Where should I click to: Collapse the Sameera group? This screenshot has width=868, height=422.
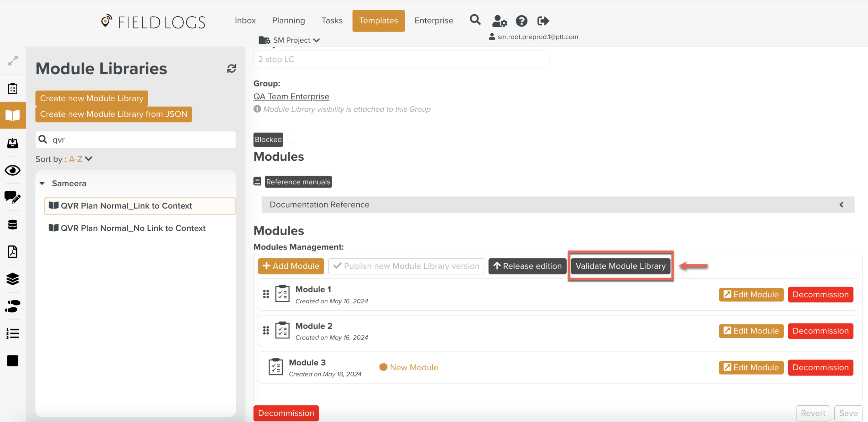42,183
